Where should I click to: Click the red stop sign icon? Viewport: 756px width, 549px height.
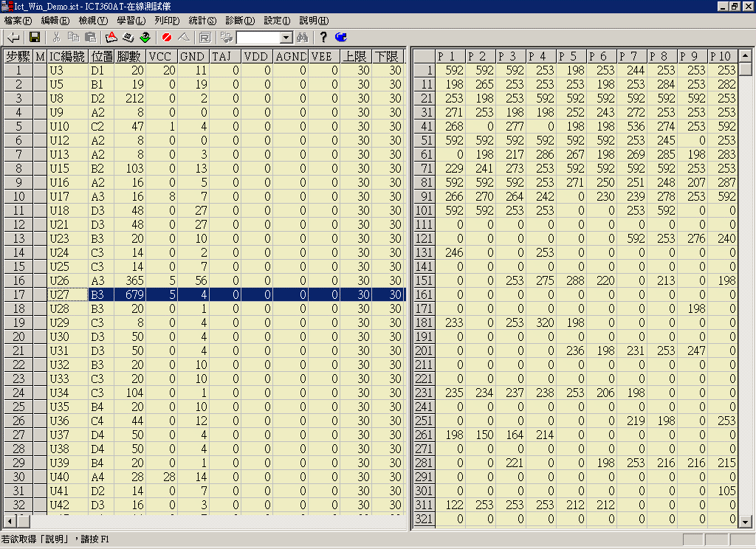point(167,37)
